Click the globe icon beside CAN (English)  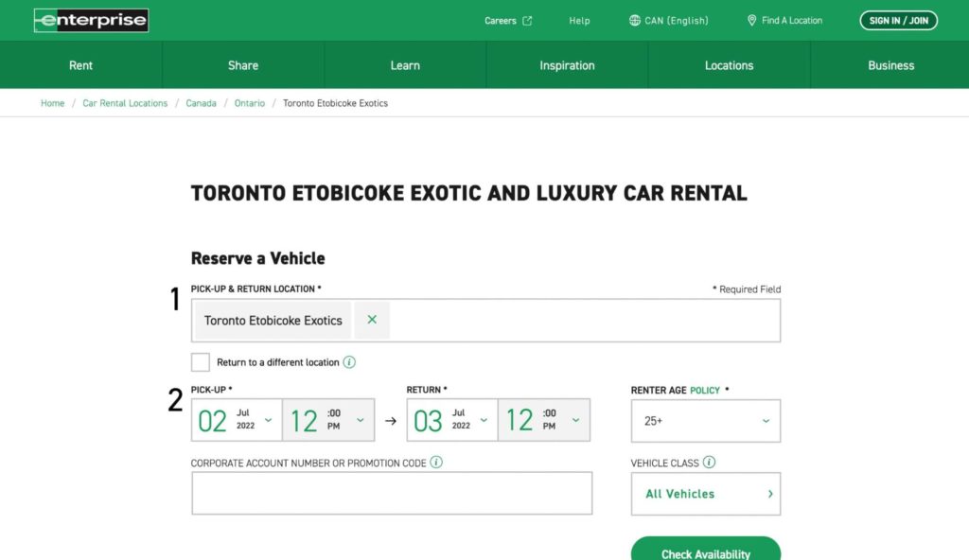point(635,21)
